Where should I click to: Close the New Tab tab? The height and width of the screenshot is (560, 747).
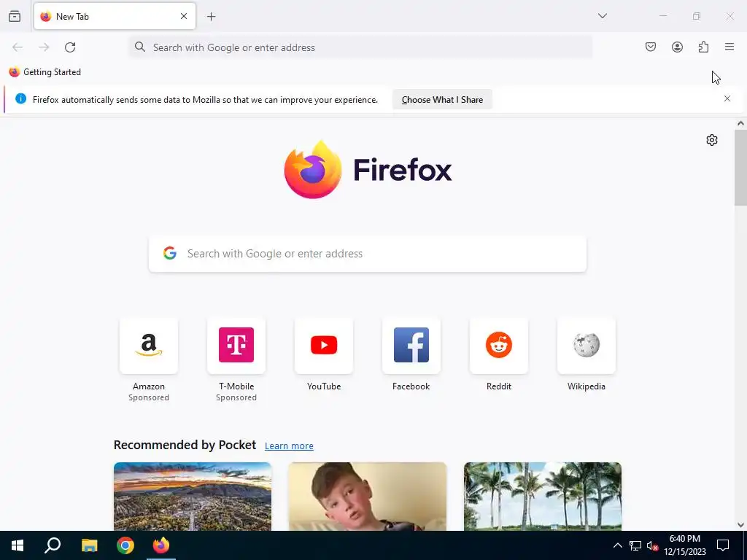[184, 16]
